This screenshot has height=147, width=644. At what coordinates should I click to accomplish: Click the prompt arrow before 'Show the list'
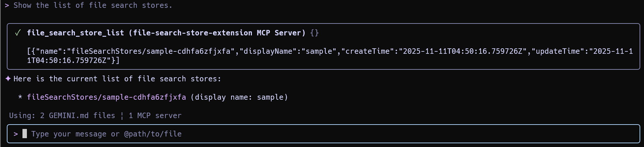7,5
